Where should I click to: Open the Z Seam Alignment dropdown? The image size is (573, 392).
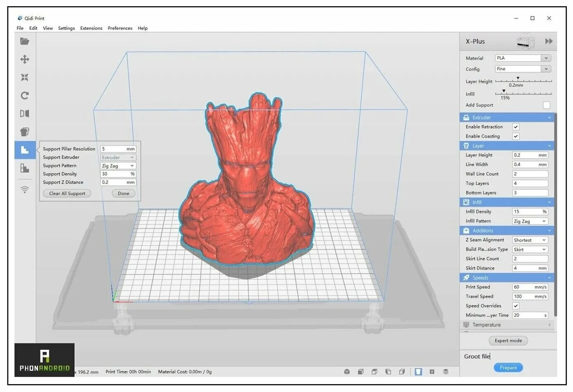[530, 240]
